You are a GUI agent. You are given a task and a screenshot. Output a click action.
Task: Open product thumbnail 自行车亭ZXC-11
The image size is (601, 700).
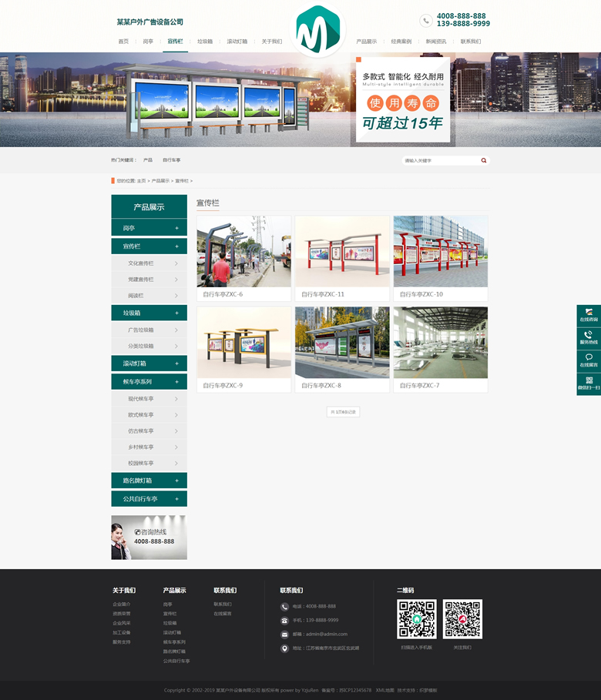click(x=342, y=251)
